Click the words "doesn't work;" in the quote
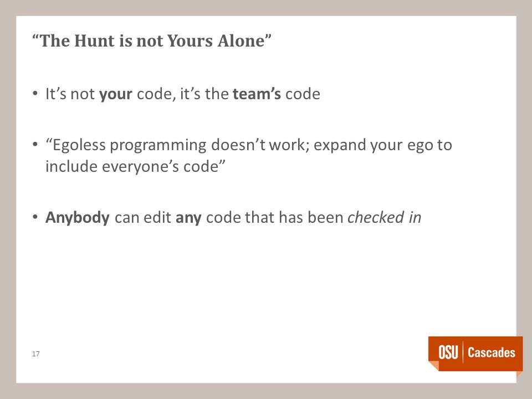 (x=260, y=145)
